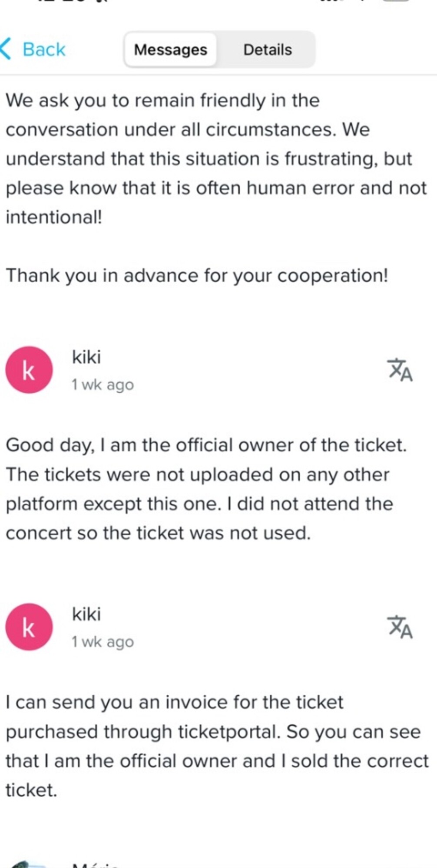Image resolution: width=437 pixels, height=868 pixels.
Task: Switch to the Messages tab
Action: (x=170, y=50)
